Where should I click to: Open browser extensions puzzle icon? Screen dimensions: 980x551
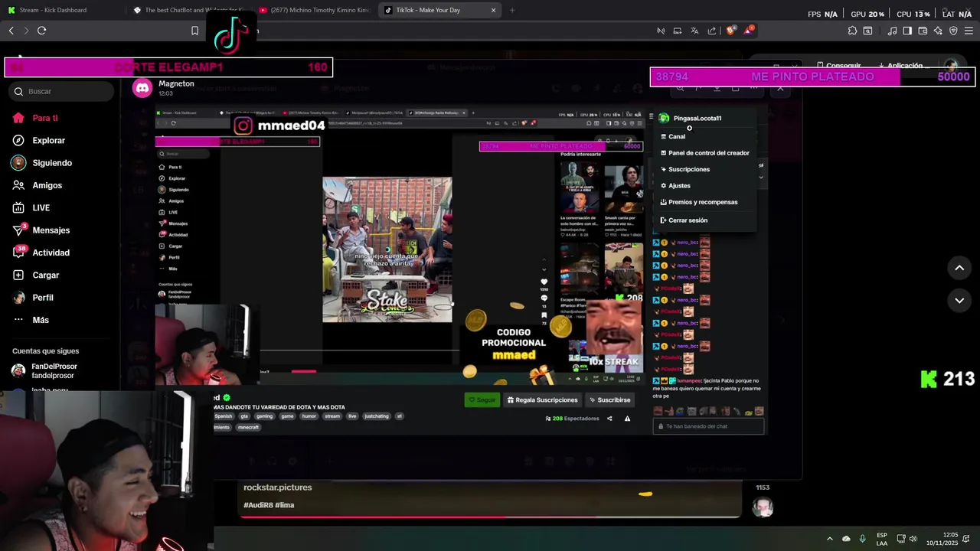[x=852, y=31]
